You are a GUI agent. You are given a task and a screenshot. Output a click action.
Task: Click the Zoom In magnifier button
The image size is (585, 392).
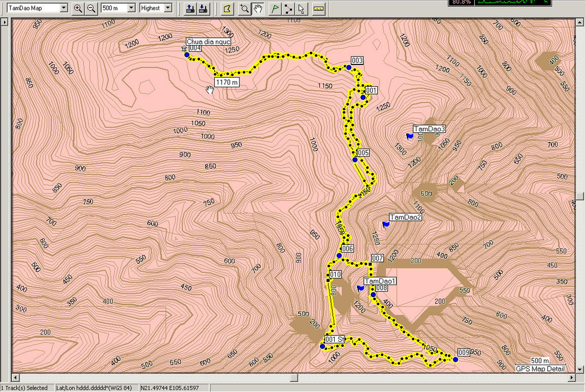(78, 9)
